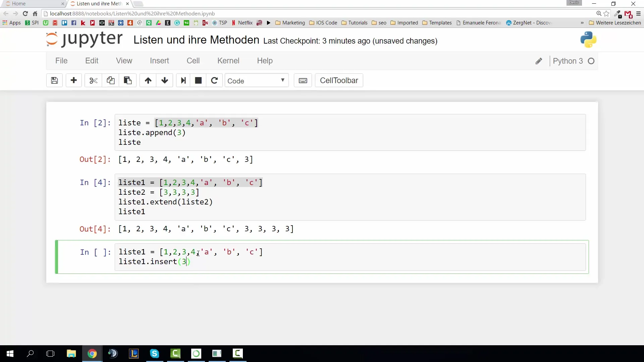Open File Explorer from the taskbar

(x=71, y=354)
